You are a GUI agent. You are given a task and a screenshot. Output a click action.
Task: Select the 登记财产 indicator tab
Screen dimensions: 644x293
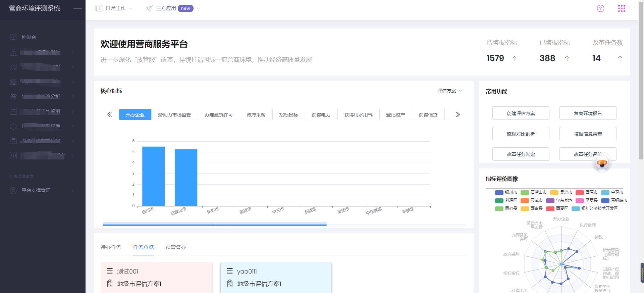395,114
